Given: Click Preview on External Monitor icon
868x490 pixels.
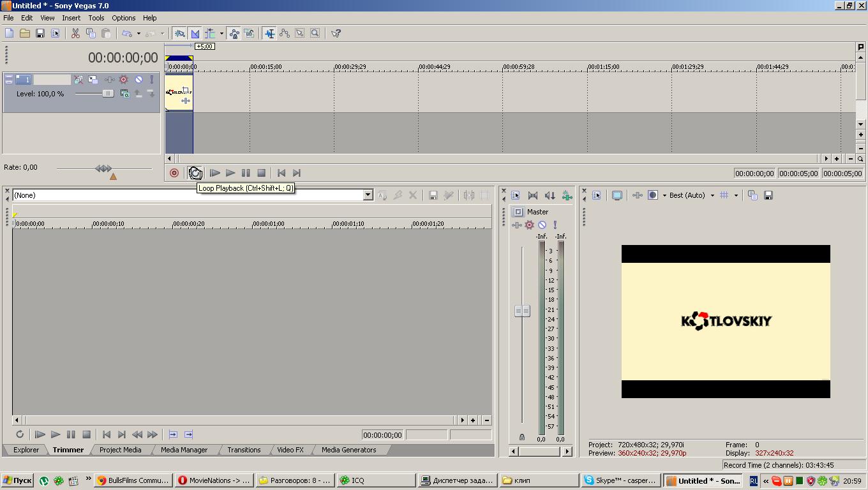Looking at the screenshot, I should tap(617, 195).
